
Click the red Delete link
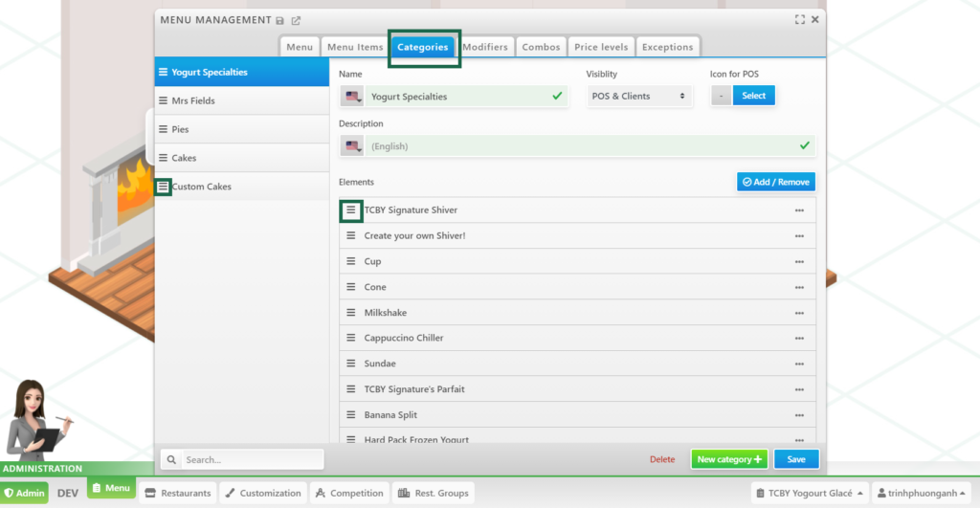click(x=662, y=460)
